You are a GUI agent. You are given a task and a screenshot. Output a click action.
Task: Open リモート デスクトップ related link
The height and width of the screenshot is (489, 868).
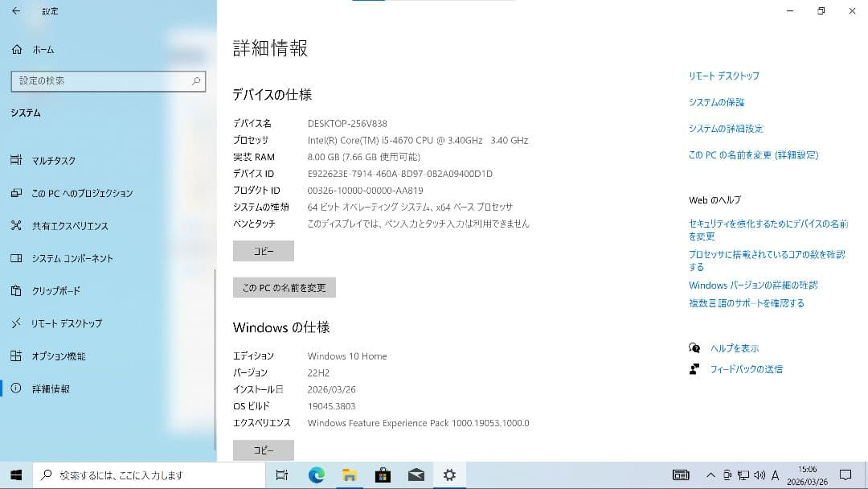click(x=724, y=76)
